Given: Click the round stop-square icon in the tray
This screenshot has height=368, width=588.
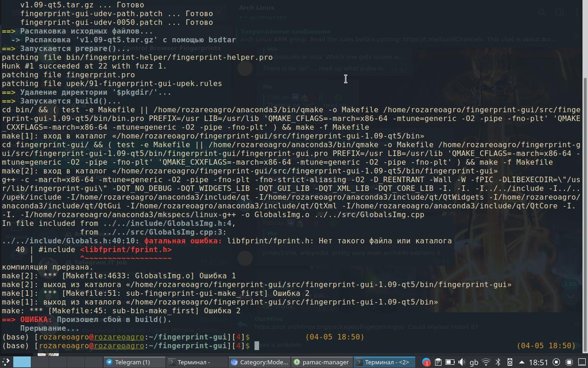Looking at the screenshot, I should [x=556, y=362].
